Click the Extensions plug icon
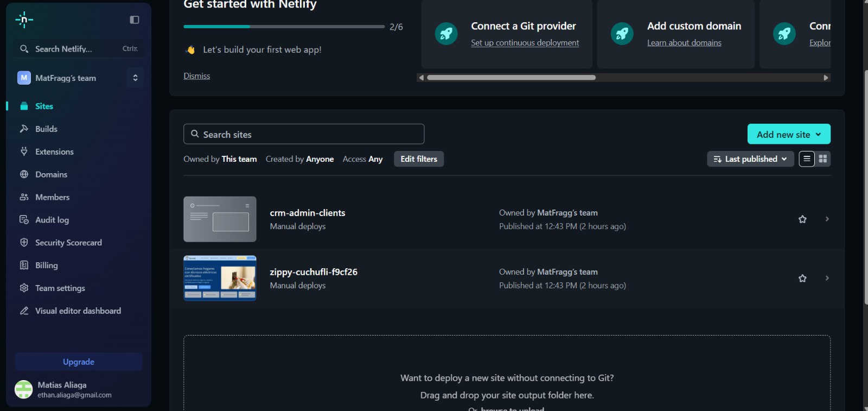 point(24,151)
